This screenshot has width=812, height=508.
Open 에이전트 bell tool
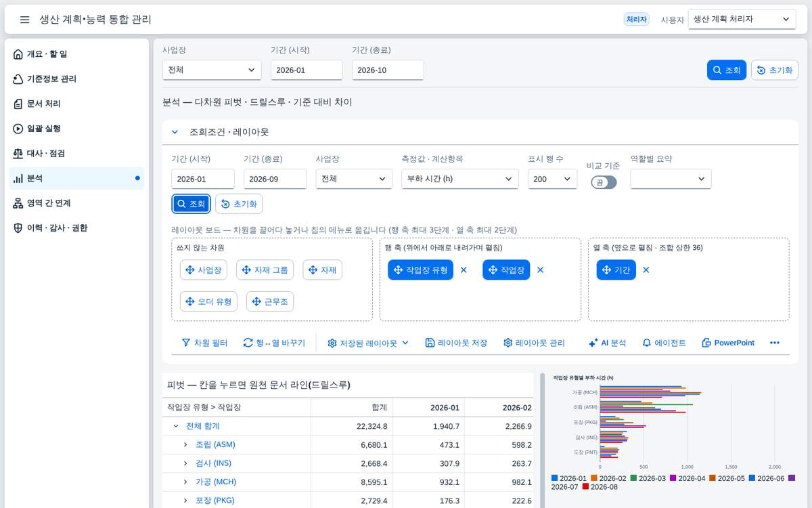pyautogui.click(x=664, y=343)
